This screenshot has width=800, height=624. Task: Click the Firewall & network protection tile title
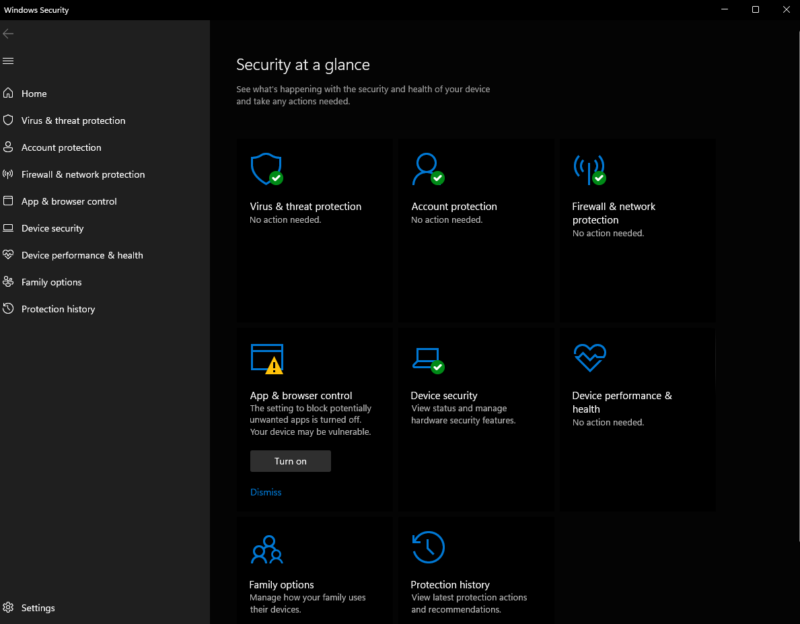[614, 213]
